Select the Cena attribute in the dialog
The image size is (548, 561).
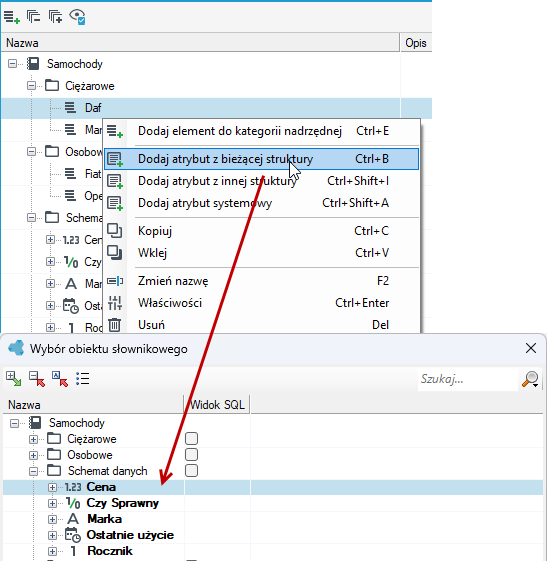[101, 487]
